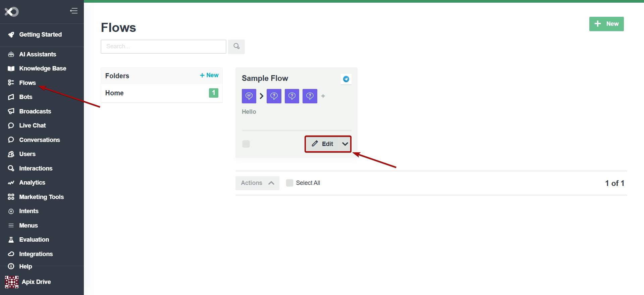Check the Select All checkbox

(289, 183)
